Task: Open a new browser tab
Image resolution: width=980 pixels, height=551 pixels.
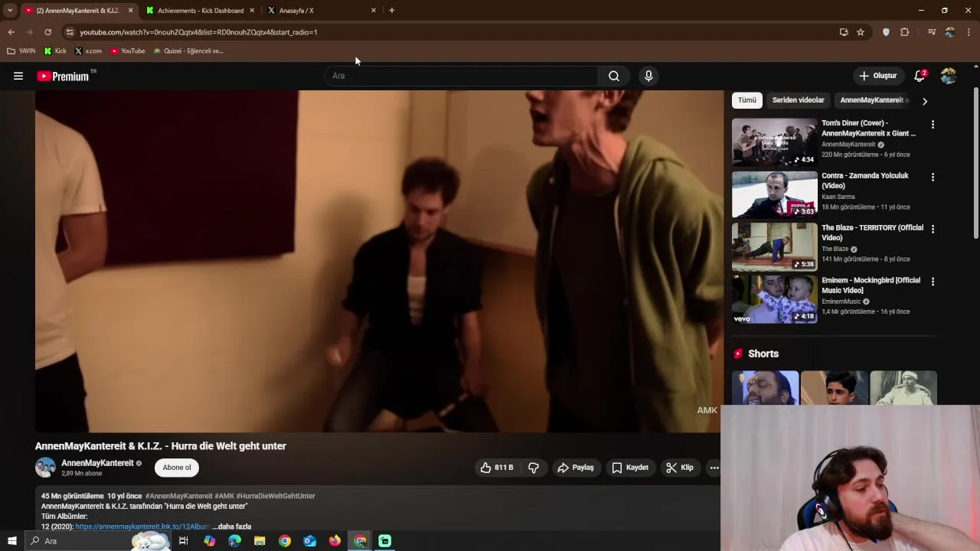Action: (x=392, y=11)
